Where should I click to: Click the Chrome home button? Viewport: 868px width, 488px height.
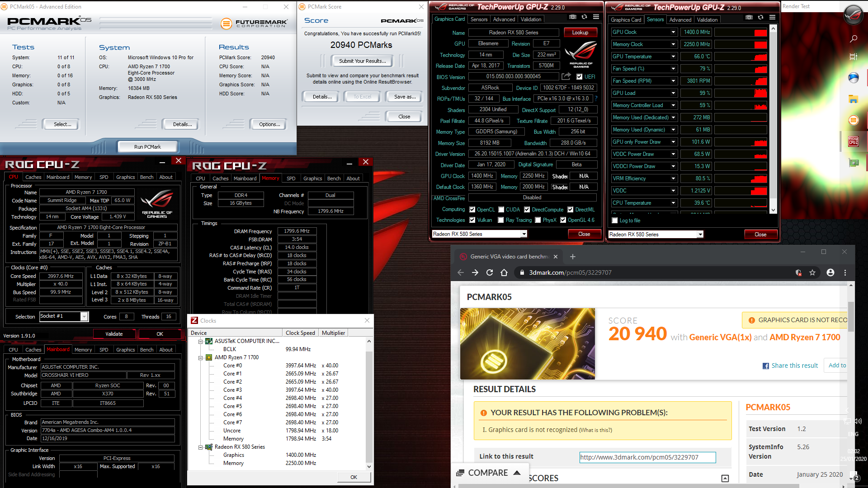[x=504, y=272]
